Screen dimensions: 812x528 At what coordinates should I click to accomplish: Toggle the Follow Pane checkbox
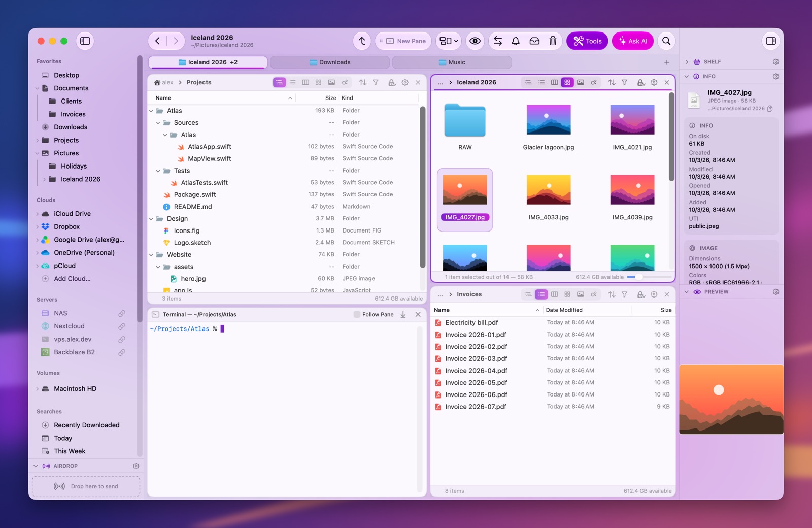357,315
